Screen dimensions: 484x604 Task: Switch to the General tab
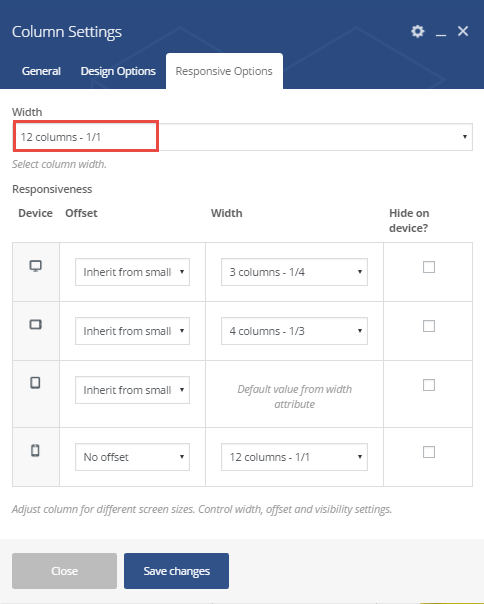point(41,71)
